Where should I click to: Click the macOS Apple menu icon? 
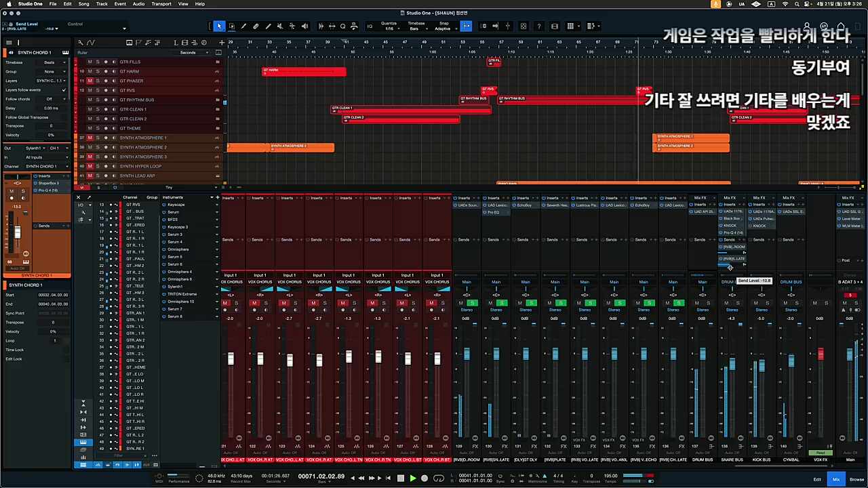pos(8,4)
